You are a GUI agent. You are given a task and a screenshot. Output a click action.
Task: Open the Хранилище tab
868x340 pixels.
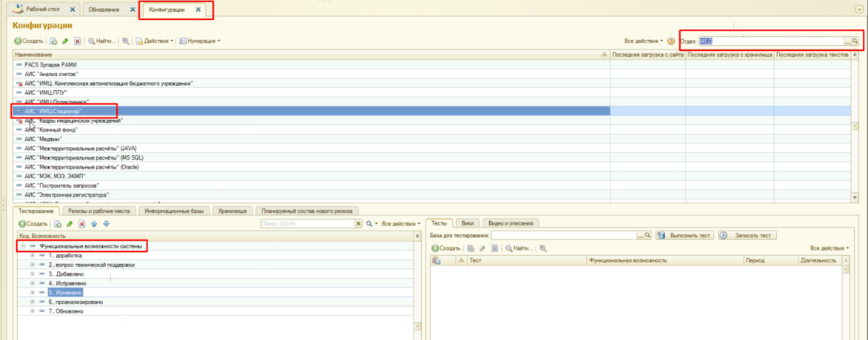232,210
